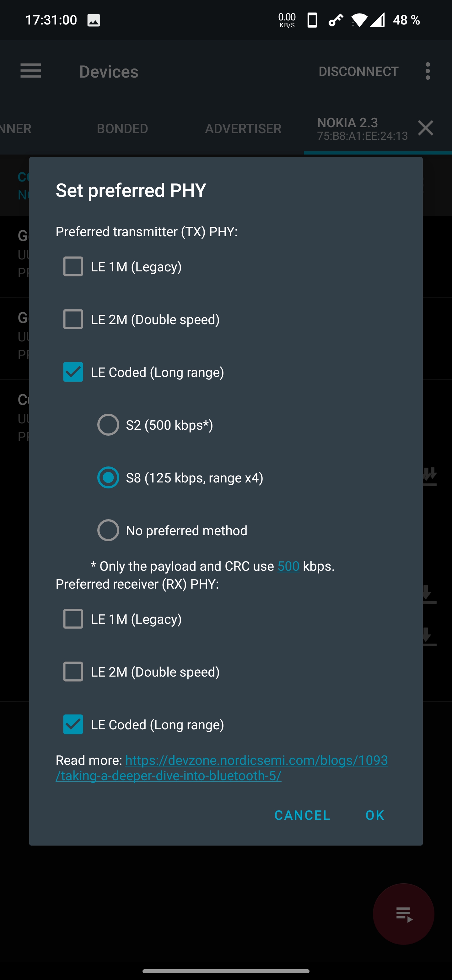This screenshot has width=452, height=980.
Task: Check LE 1M (Legacy) receiver checkbox
Action: point(73,619)
